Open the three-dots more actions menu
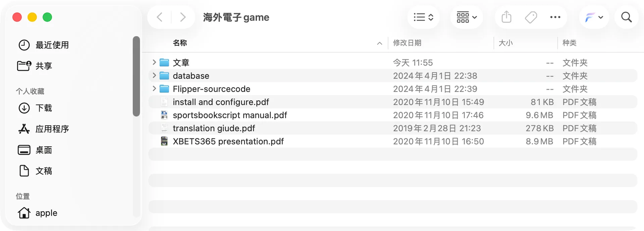The height and width of the screenshot is (231, 644). click(x=555, y=17)
